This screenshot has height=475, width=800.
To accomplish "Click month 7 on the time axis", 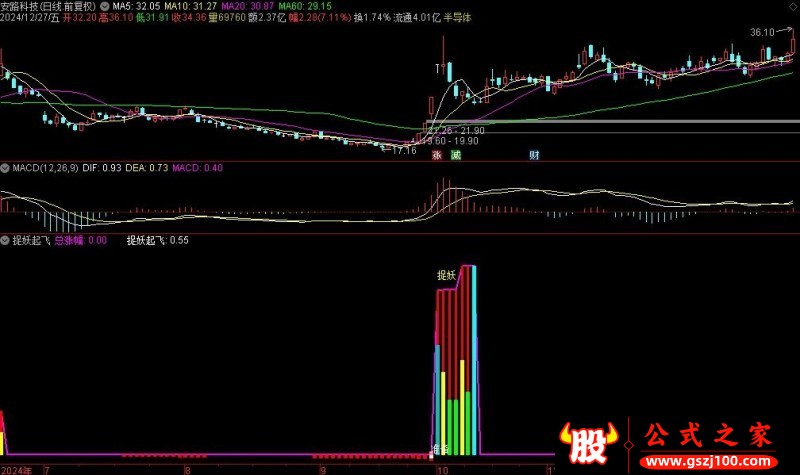I will (x=47, y=470).
